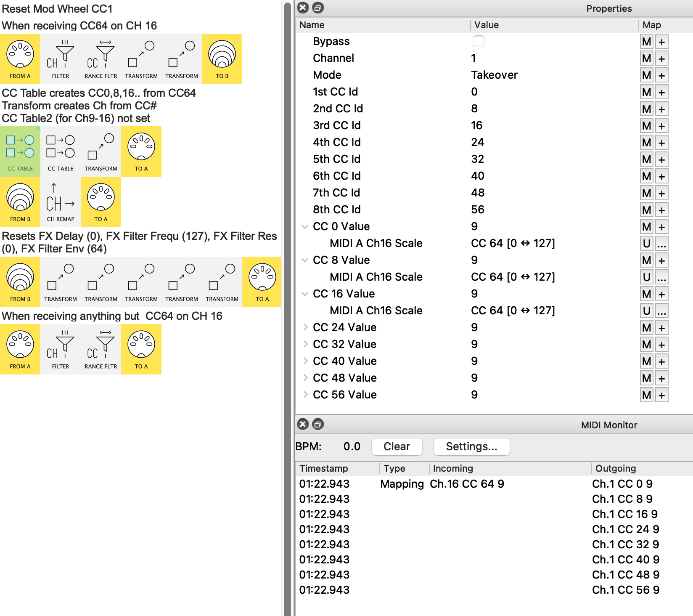Toggle the Bypass checkbox

pyautogui.click(x=478, y=41)
